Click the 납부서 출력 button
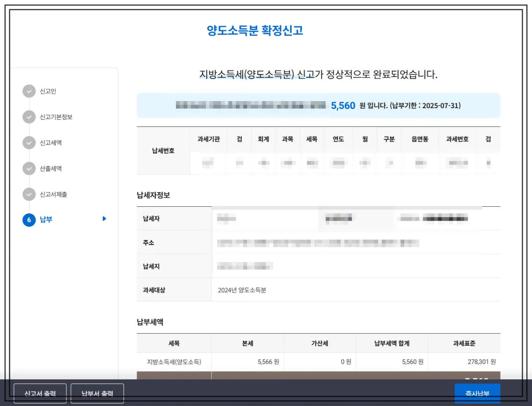Image resolution: width=532 pixels, height=406 pixels. [97, 393]
